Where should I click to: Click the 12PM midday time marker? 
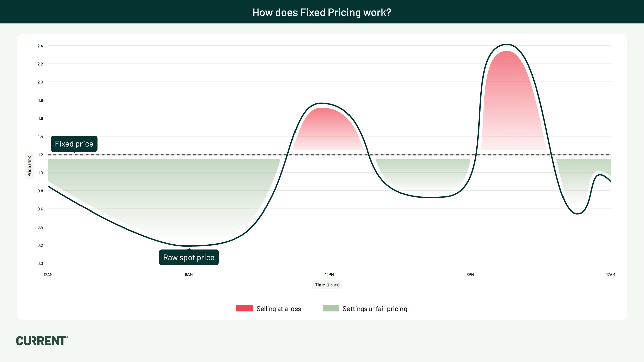[x=330, y=274]
